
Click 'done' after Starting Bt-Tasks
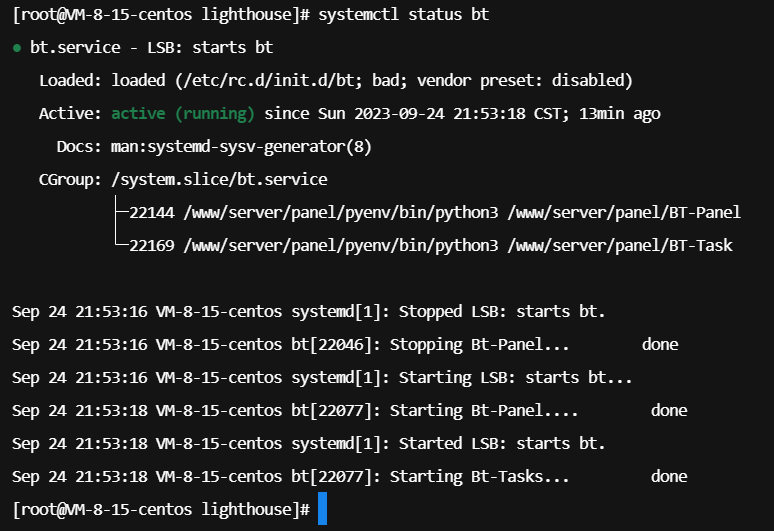(669, 477)
